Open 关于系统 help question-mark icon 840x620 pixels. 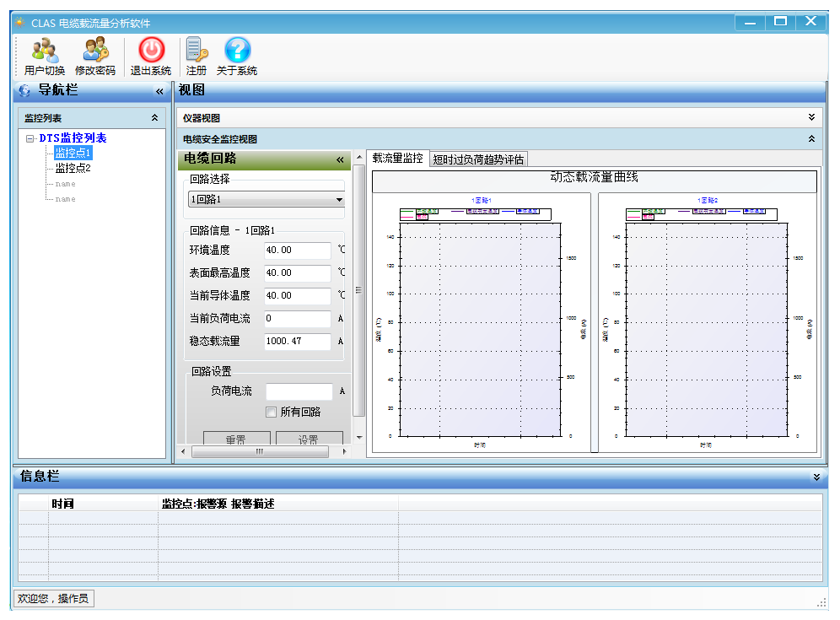tap(237, 51)
